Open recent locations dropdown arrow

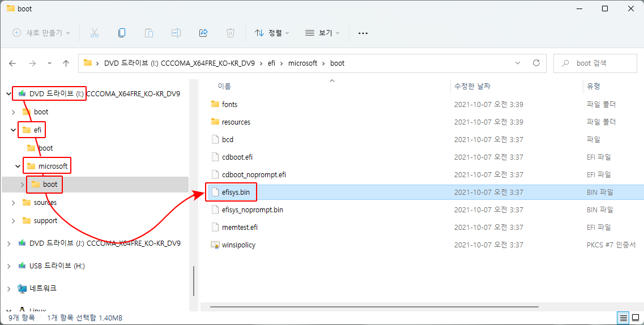click(x=49, y=63)
